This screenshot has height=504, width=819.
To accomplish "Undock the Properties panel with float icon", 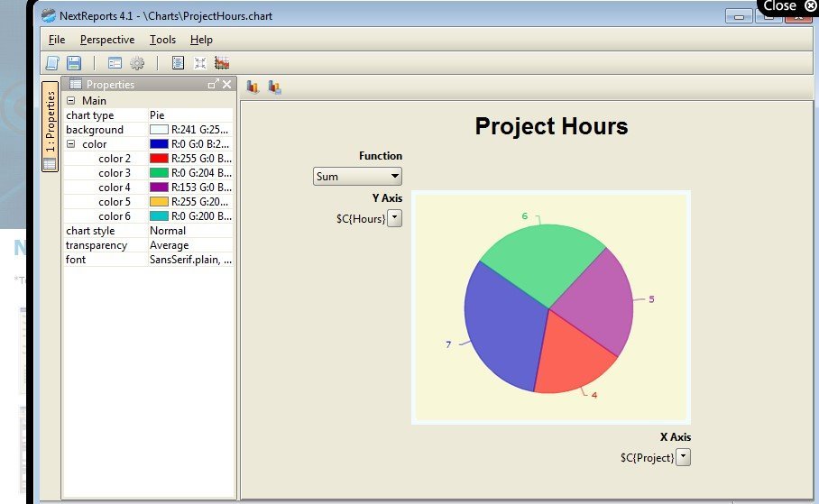I will [213, 85].
